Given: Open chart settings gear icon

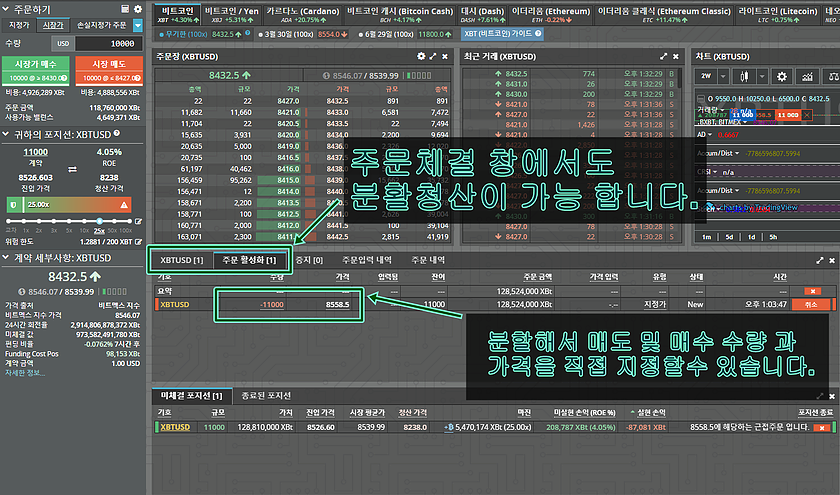Looking at the screenshot, I should (781, 75).
